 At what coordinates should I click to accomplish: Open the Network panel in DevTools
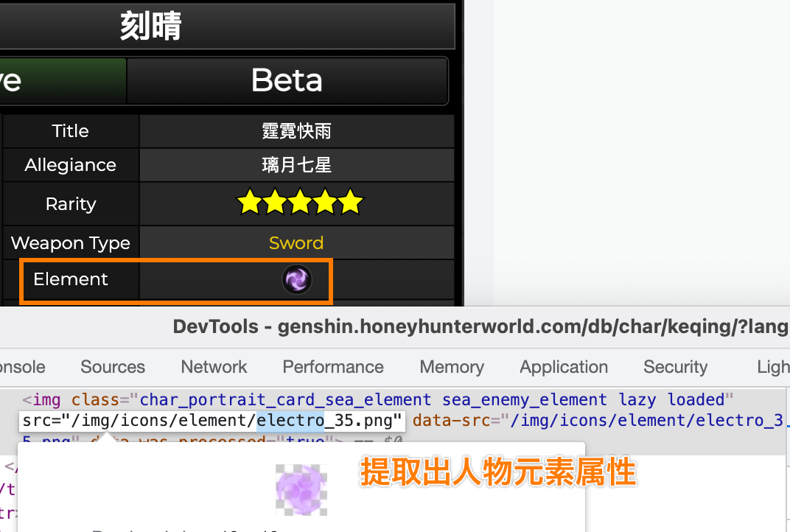click(213, 366)
